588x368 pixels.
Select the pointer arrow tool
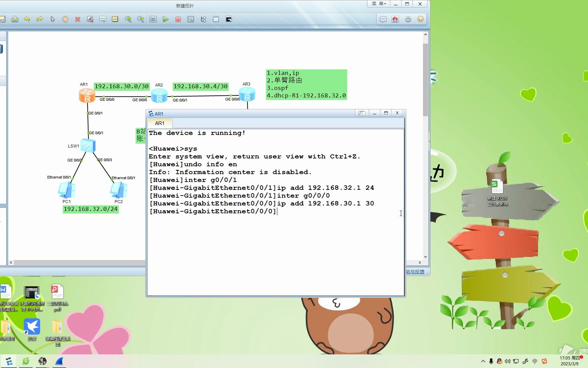click(52, 19)
